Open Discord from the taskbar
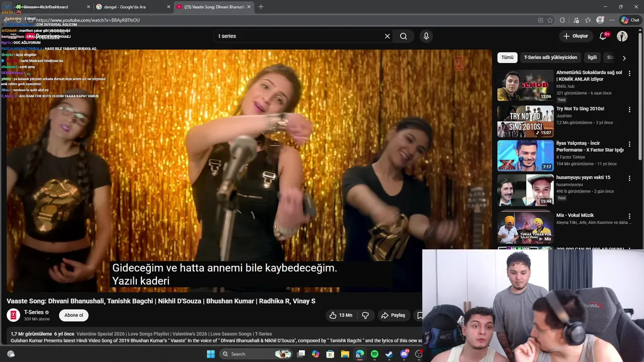The height and width of the screenshot is (362, 644). [x=404, y=354]
